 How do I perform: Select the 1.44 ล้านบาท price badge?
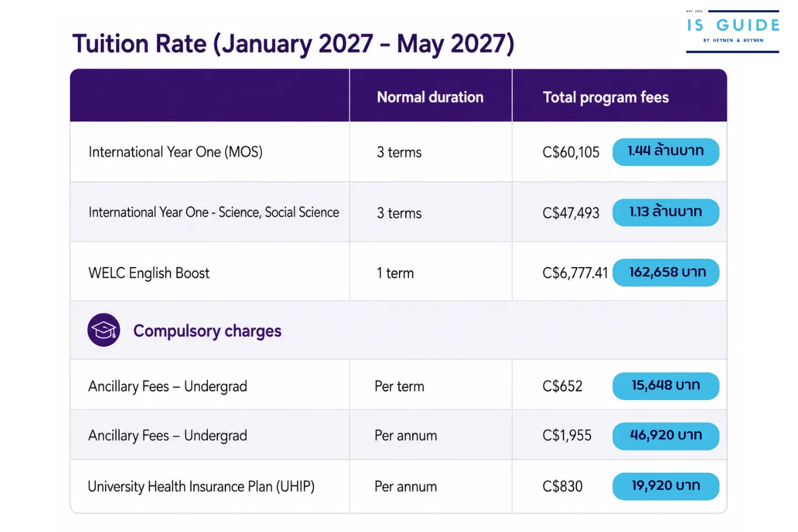(666, 152)
